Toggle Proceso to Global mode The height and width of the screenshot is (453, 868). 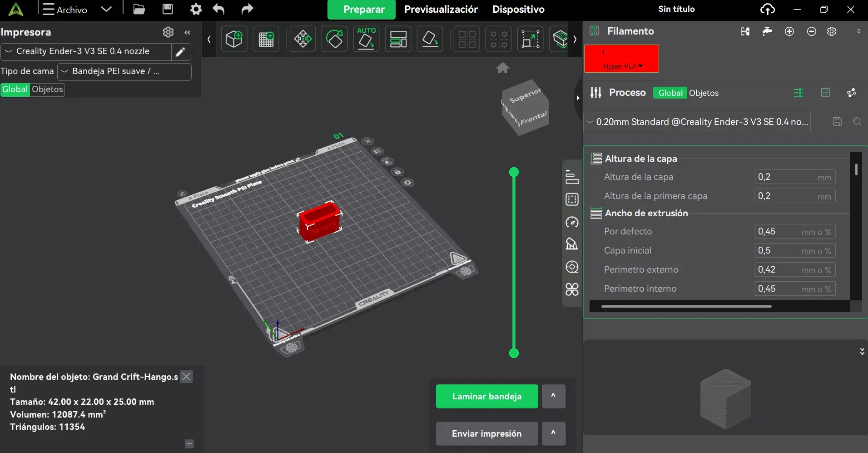coord(670,93)
